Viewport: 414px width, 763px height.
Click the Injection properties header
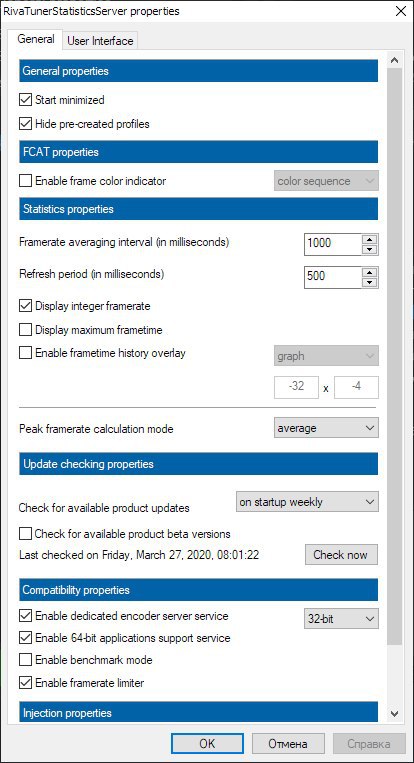(x=198, y=712)
